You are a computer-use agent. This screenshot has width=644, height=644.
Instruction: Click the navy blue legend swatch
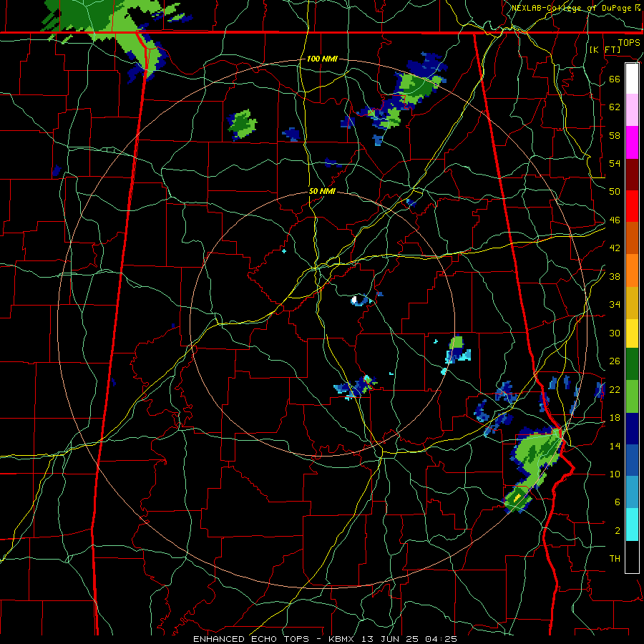(632, 429)
